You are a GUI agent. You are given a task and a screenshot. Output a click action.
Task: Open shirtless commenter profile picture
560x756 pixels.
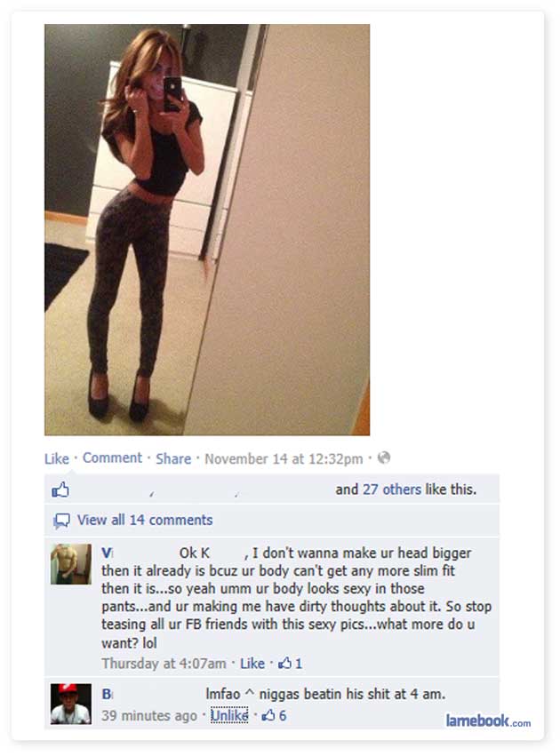[71, 564]
